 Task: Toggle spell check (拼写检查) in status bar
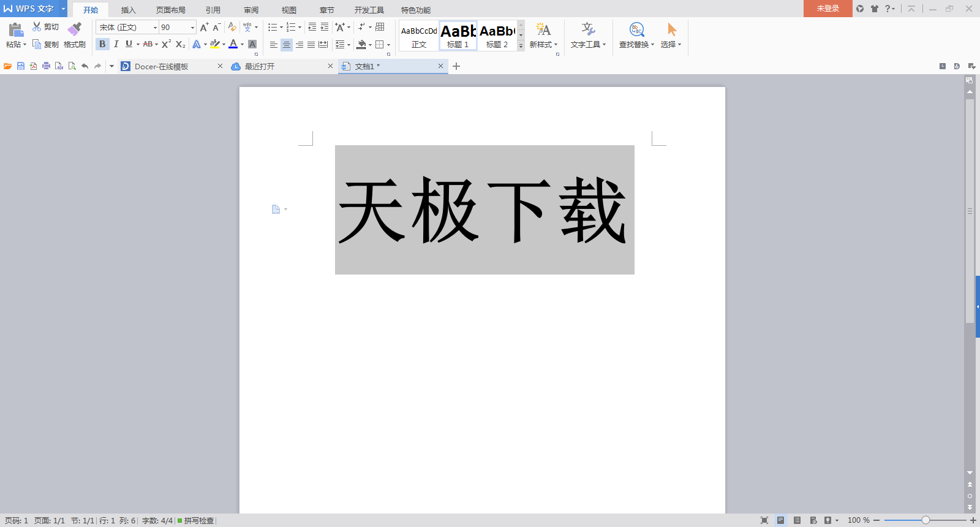coord(196,520)
